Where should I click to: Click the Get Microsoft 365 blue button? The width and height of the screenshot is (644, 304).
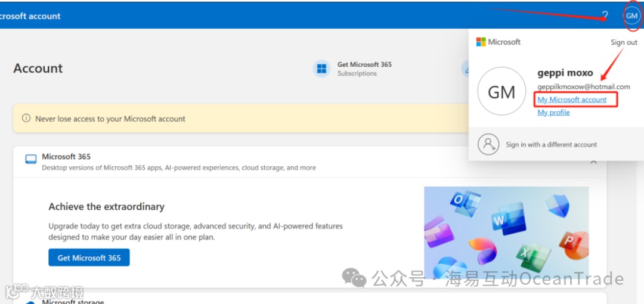[x=89, y=258]
